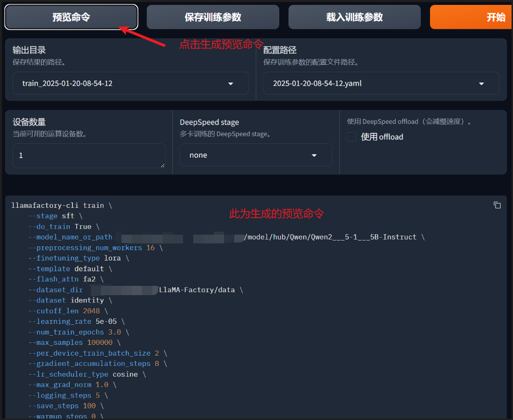Copy the generated command with the copy icon
This screenshot has width=513, height=420.
[x=497, y=205]
